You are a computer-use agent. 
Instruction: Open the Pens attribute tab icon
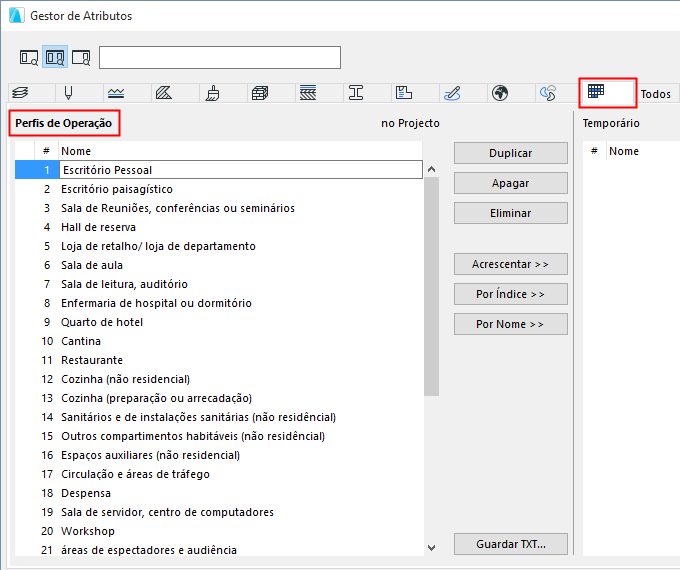(x=68, y=93)
